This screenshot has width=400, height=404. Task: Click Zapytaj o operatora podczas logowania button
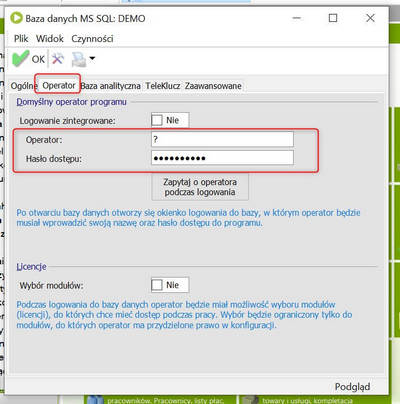pos(200,187)
